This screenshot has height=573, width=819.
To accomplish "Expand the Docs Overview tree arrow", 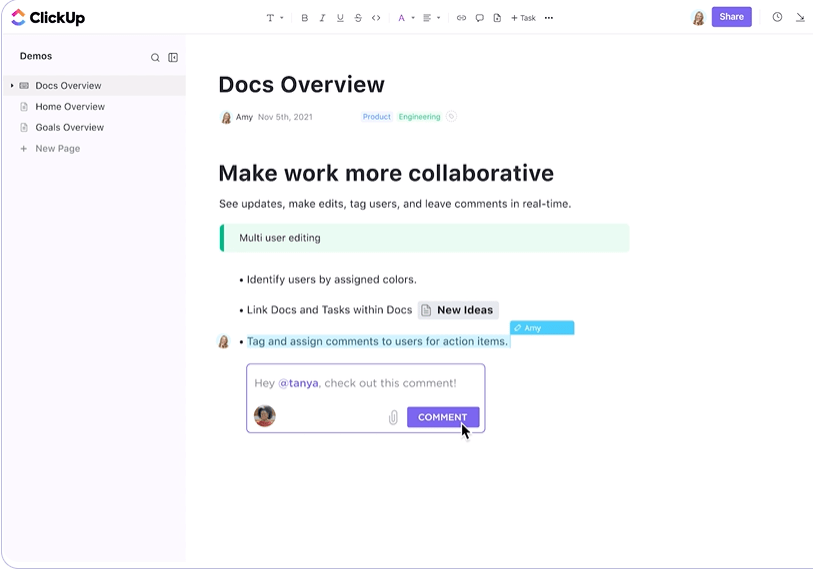I will click(12, 86).
